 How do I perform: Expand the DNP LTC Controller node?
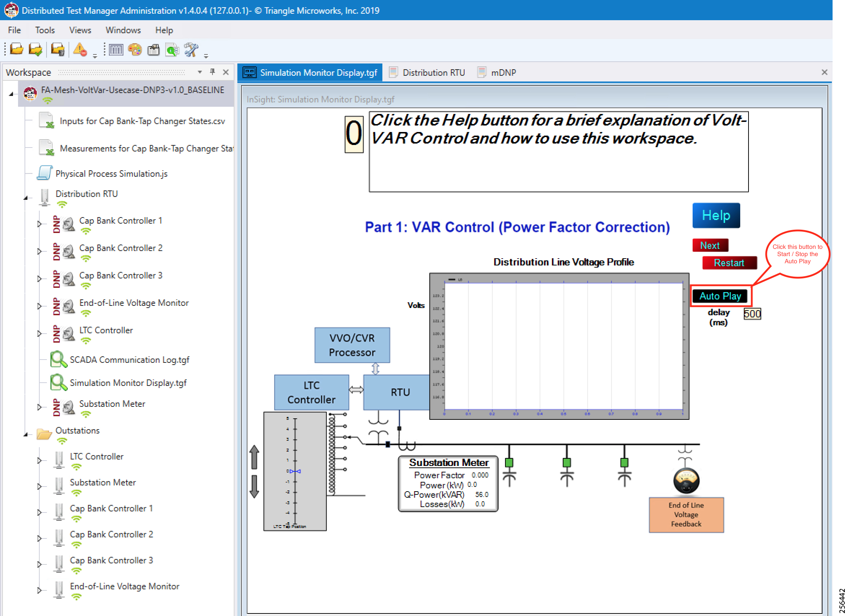[39, 333]
